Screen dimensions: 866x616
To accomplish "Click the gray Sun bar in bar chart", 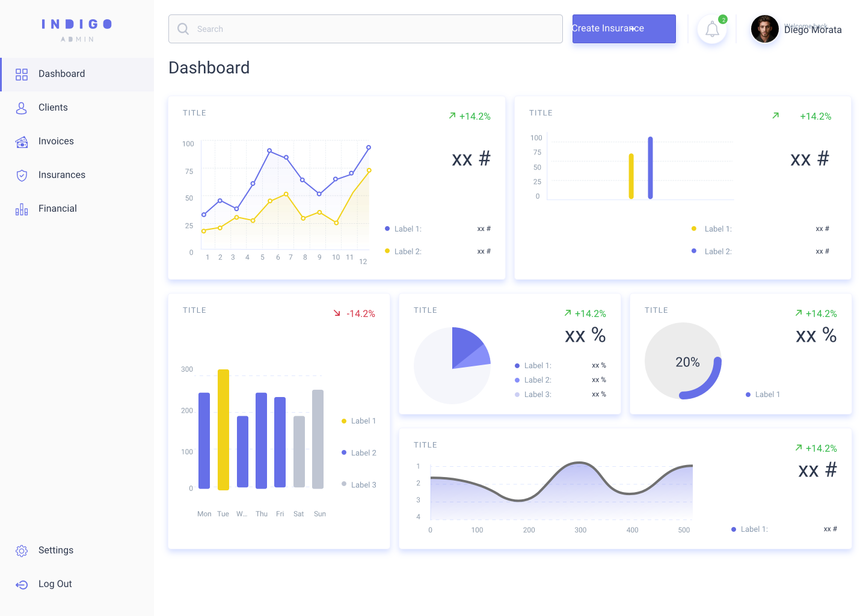I will 318,439.
